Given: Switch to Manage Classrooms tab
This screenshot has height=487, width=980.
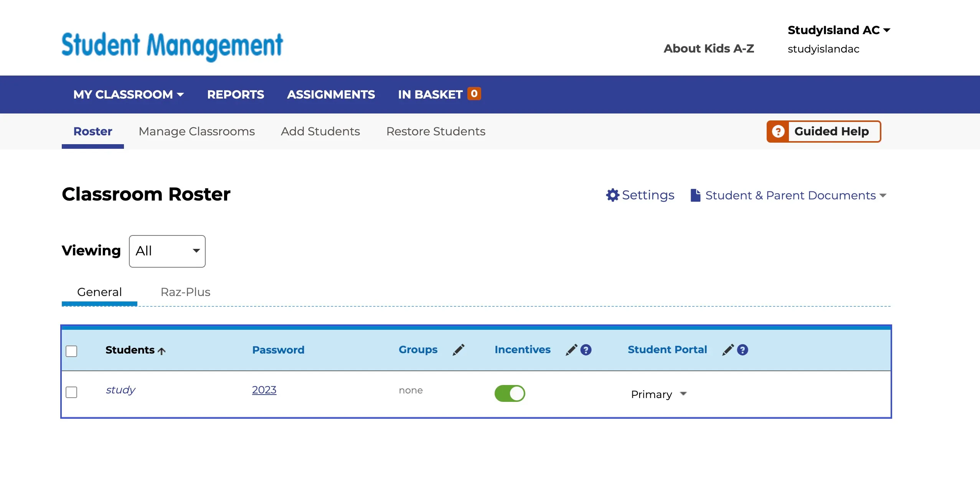Looking at the screenshot, I should pyautogui.click(x=197, y=132).
